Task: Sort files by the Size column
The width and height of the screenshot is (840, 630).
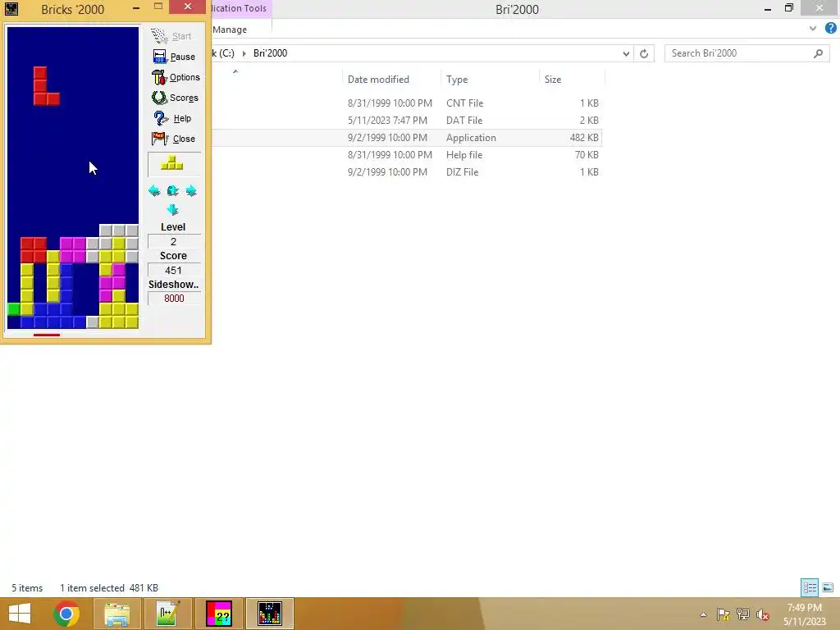Action: [x=572, y=80]
